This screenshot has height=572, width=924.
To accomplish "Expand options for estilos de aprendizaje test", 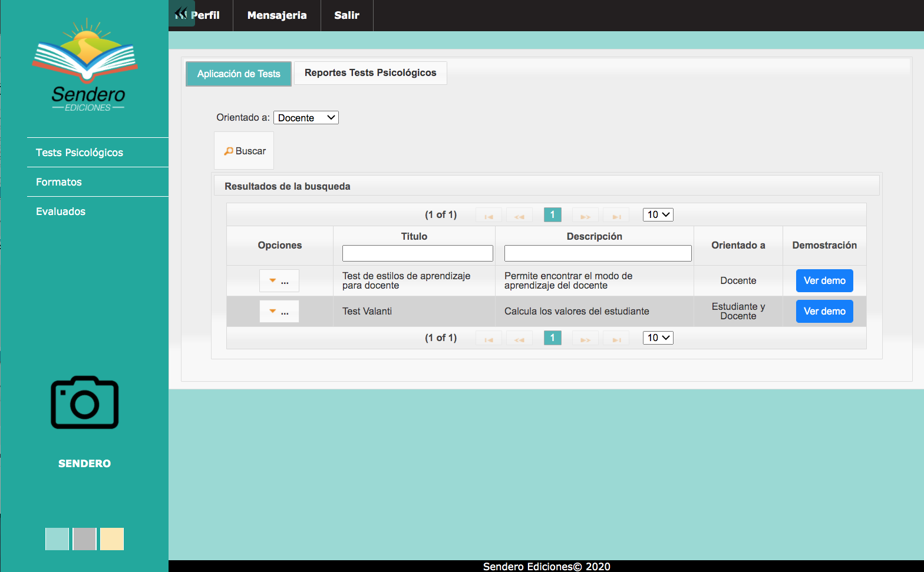I will 279,281.
